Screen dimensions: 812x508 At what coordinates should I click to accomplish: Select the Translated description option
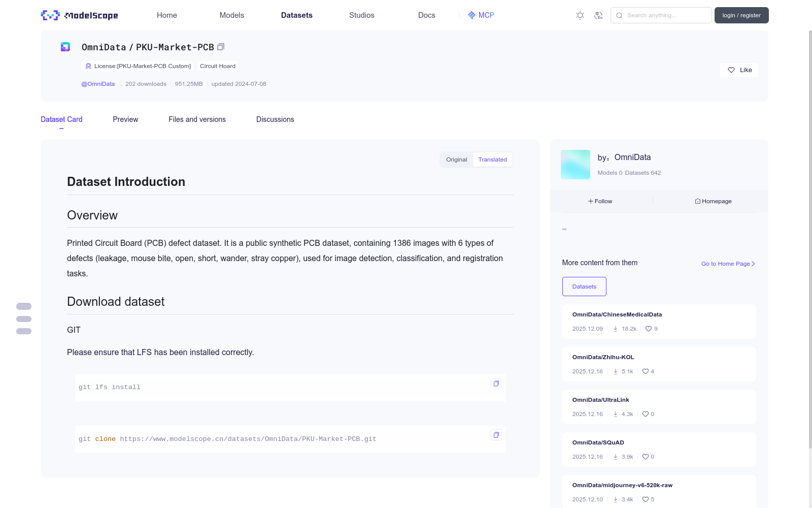pos(492,160)
